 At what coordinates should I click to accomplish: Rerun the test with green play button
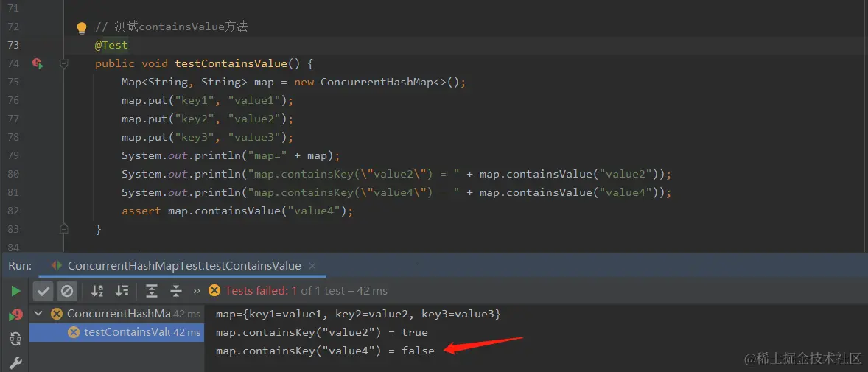[x=15, y=291]
